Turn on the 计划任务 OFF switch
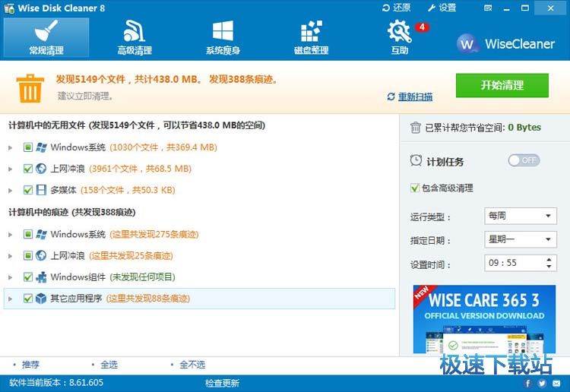 (x=524, y=160)
